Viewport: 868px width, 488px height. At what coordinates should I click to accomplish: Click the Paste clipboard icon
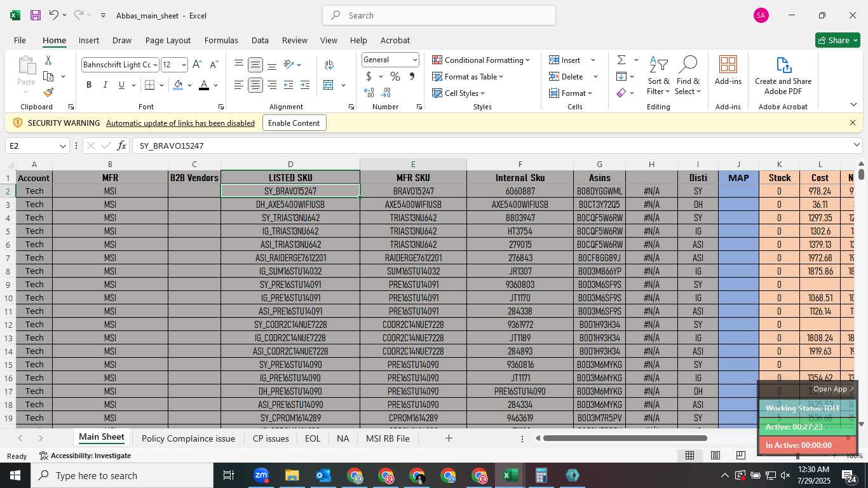(26, 65)
